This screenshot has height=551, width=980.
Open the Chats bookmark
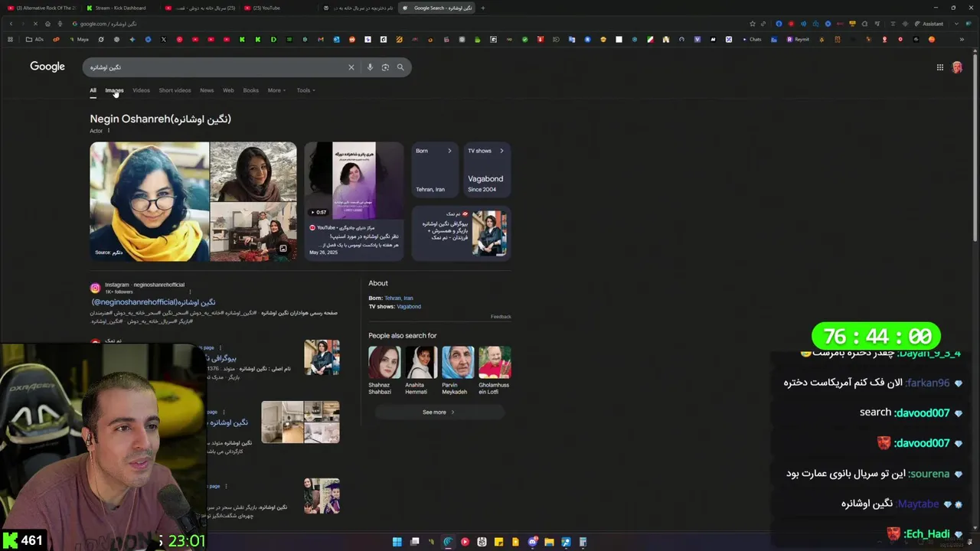[752, 39]
